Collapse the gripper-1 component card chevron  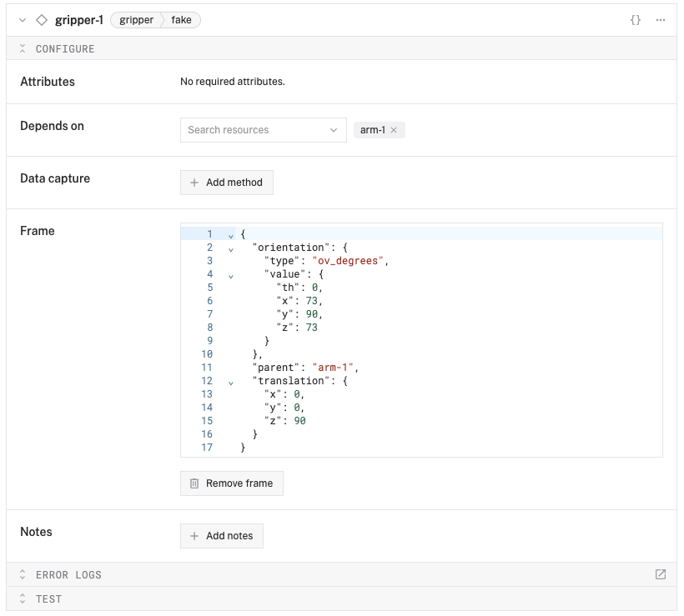pyautogui.click(x=23, y=20)
